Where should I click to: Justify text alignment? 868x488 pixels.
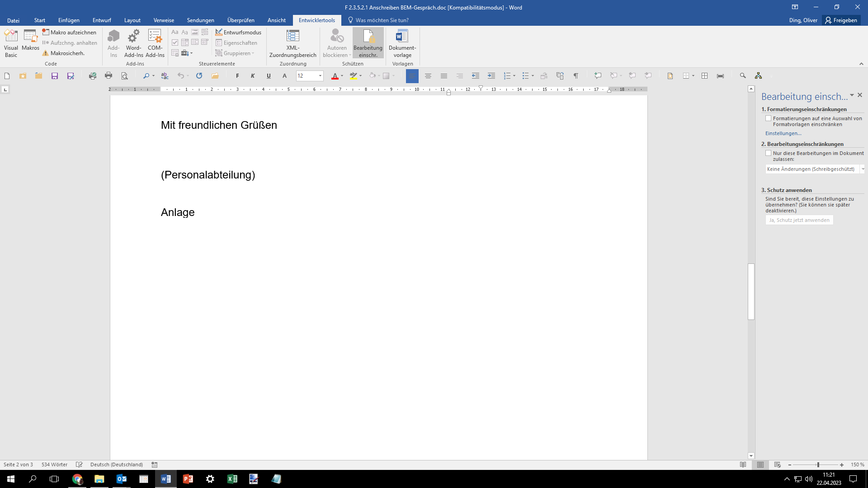(443, 76)
